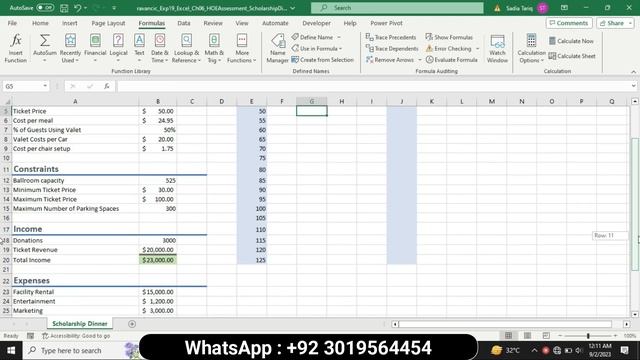Expand the Define Name dropdown arrow

tap(339, 37)
